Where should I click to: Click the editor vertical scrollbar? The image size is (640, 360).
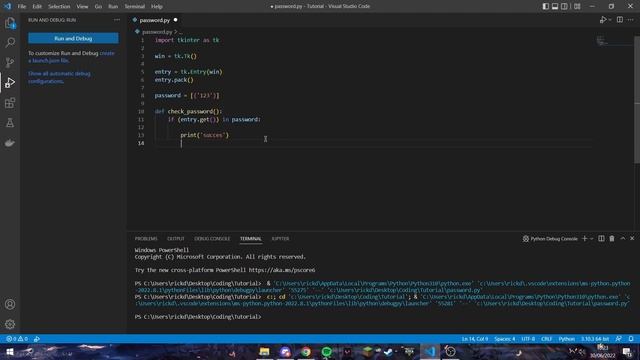click(637, 100)
